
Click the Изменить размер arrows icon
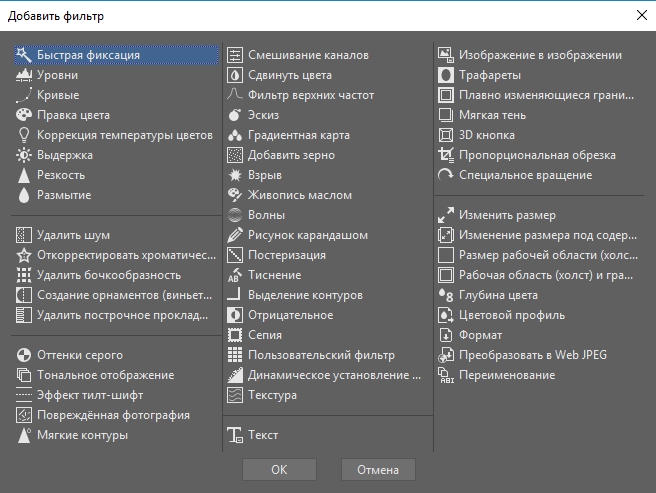pyautogui.click(x=446, y=215)
